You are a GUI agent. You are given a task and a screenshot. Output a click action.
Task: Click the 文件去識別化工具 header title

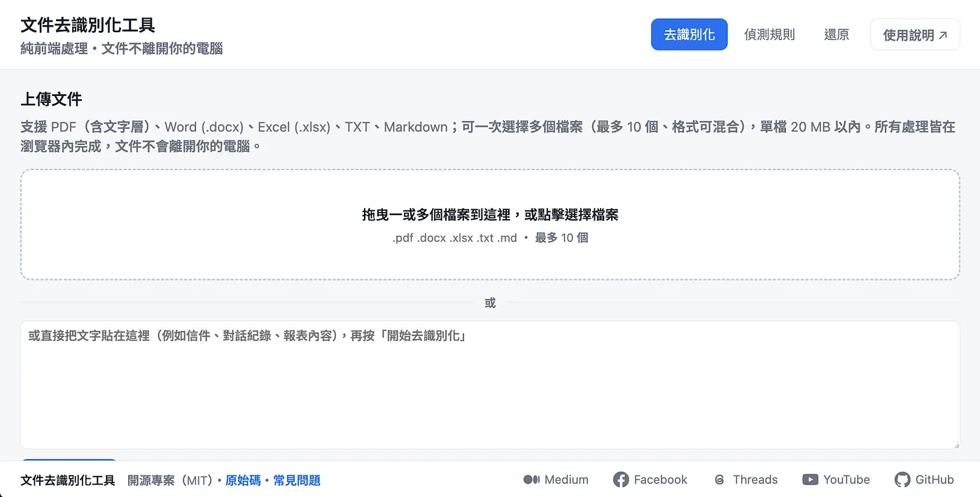[x=88, y=25]
